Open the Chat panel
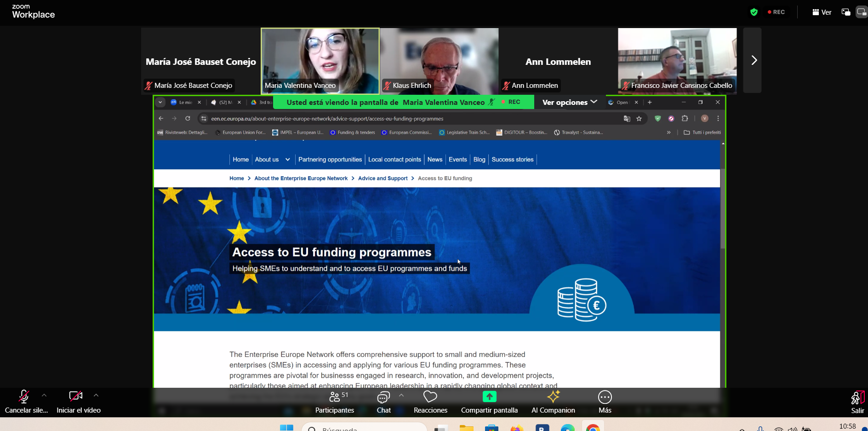This screenshot has width=868, height=431. pos(383,402)
